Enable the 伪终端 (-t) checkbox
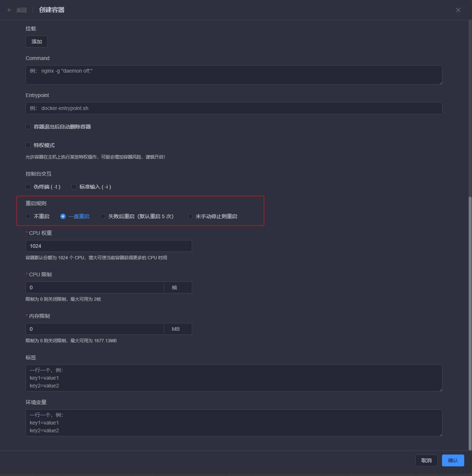This screenshot has width=472, height=476. [x=28, y=187]
